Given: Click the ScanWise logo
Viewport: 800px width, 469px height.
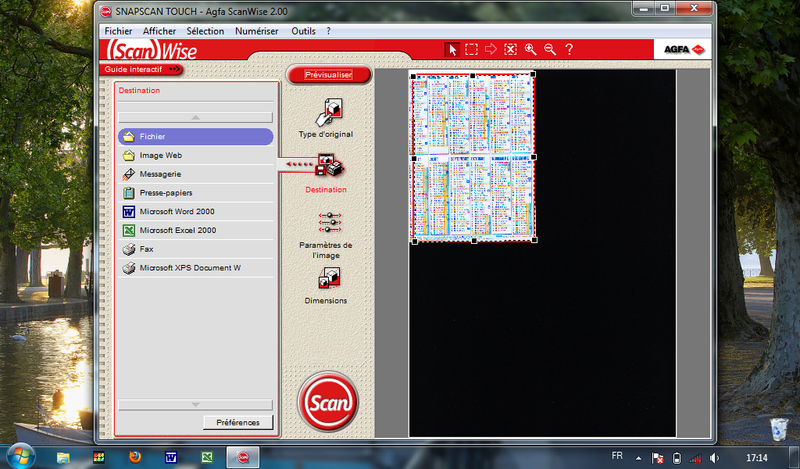Looking at the screenshot, I should tap(152, 51).
